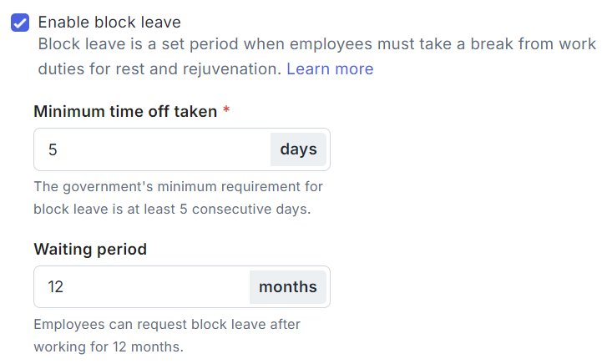The height and width of the screenshot is (364, 602).
Task: Click "The government's minimum requirement for" helper line
Action: click(178, 186)
